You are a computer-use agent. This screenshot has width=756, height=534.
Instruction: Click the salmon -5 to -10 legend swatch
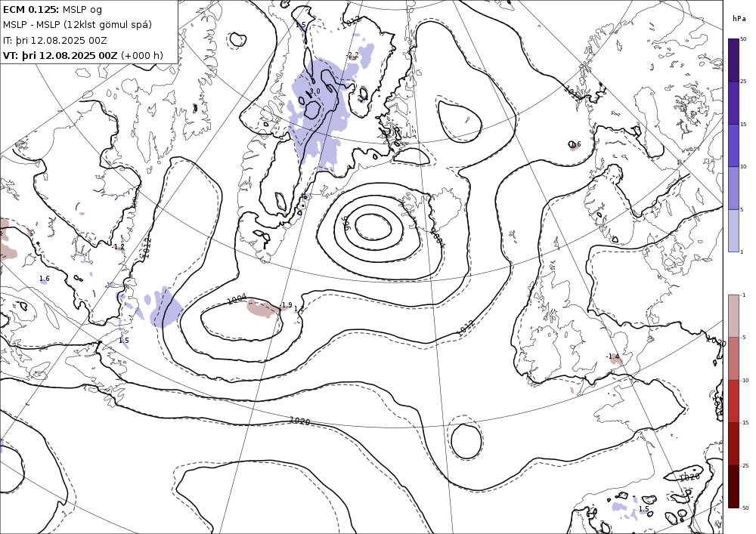733,358
